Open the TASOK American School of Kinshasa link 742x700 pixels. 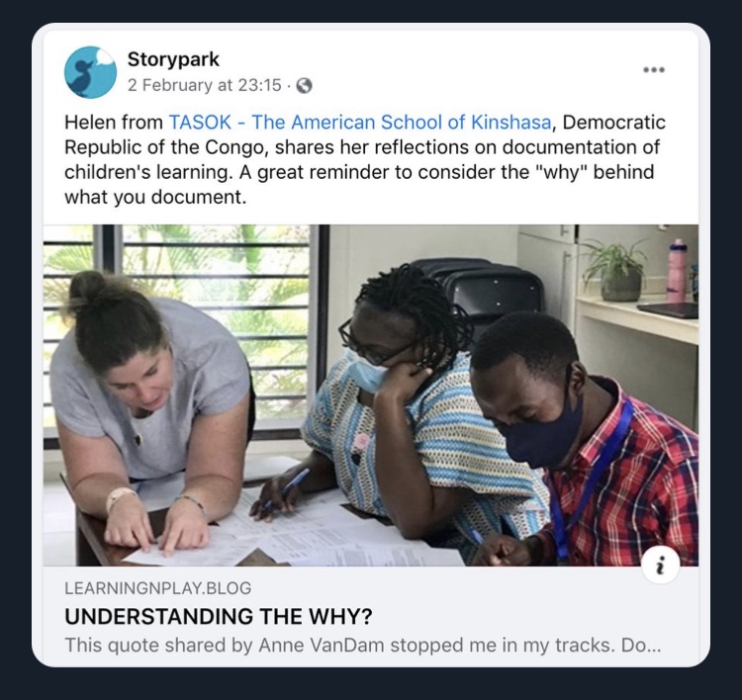[x=360, y=122]
